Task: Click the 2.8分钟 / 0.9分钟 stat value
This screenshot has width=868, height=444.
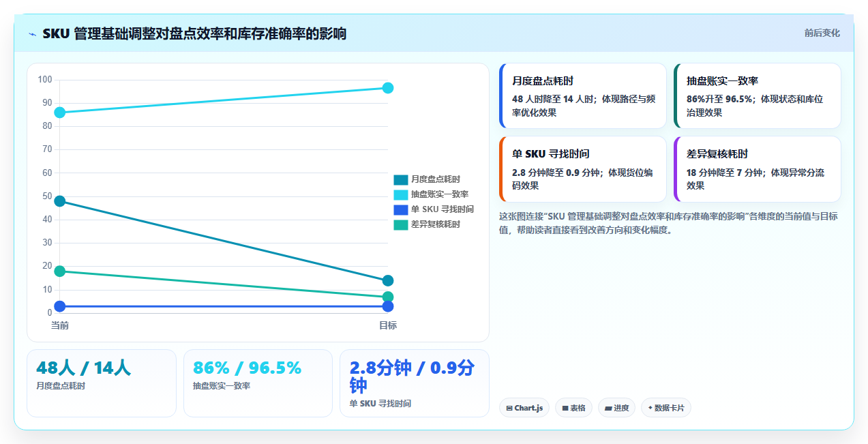Action: [412, 376]
